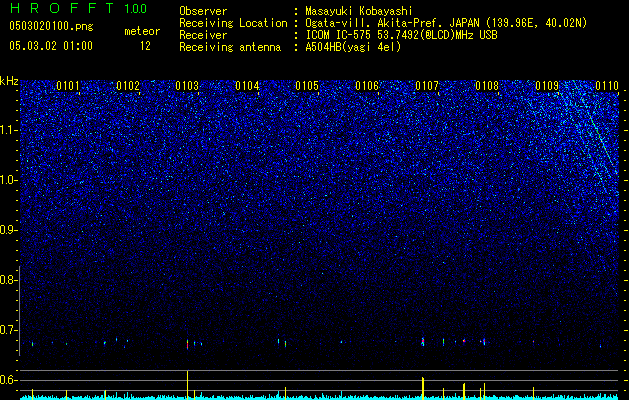This screenshot has width=629, height=400.
Task: Select the observer name Masayuki Kobayashi
Action: 359,11
